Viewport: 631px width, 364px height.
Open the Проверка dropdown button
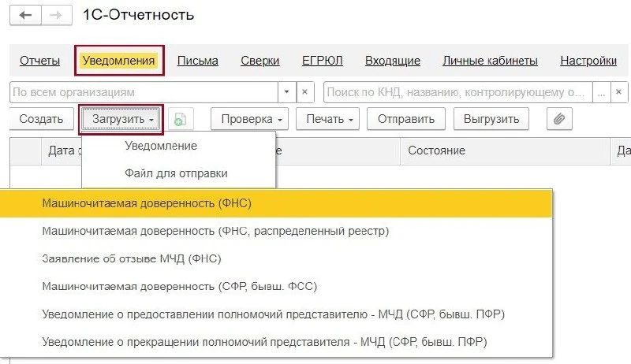[x=249, y=119]
